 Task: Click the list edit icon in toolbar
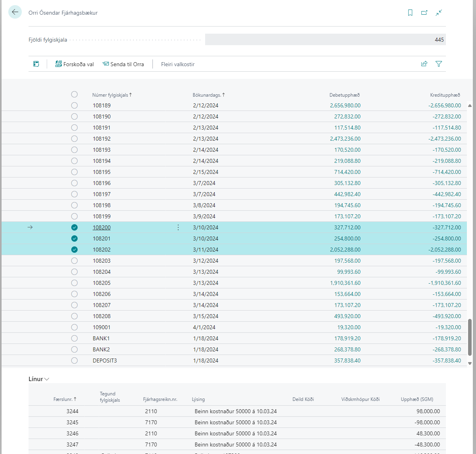(x=36, y=64)
